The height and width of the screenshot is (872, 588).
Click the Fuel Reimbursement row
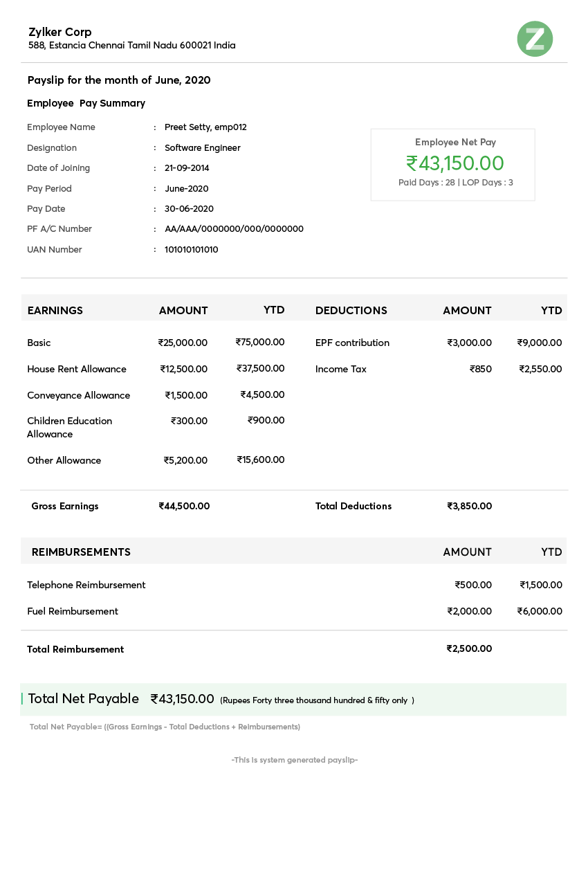(73, 611)
